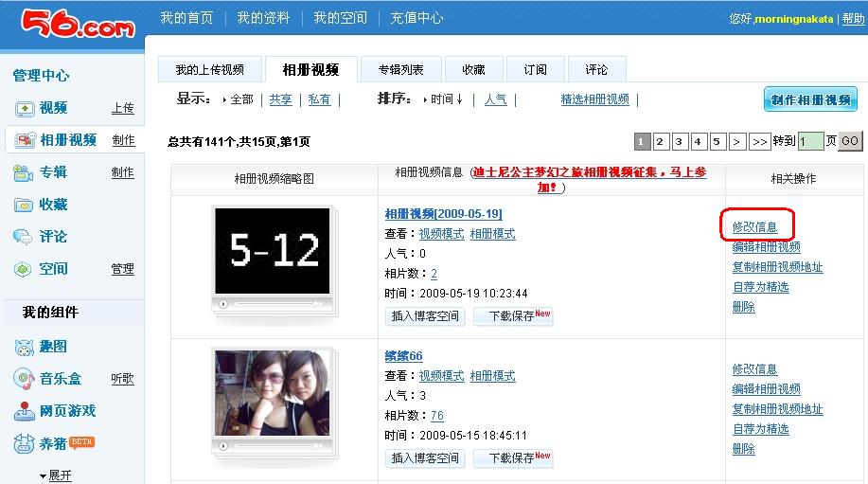Click 下载保存 for the 缤缤66 video
868x484 pixels.
(x=512, y=457)
